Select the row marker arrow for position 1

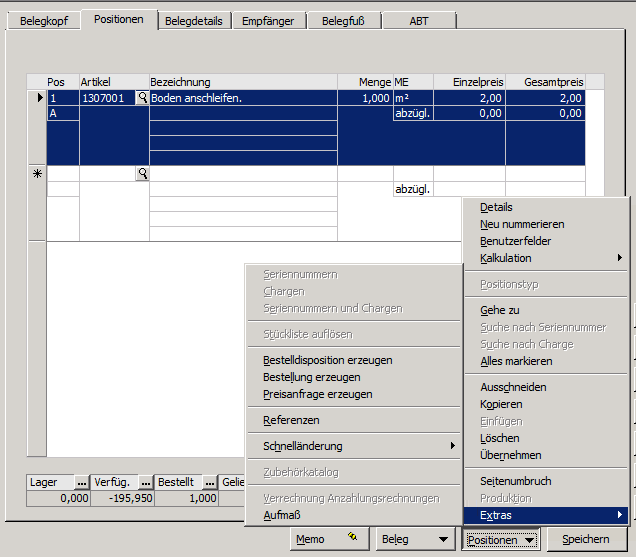click(39, 98)
